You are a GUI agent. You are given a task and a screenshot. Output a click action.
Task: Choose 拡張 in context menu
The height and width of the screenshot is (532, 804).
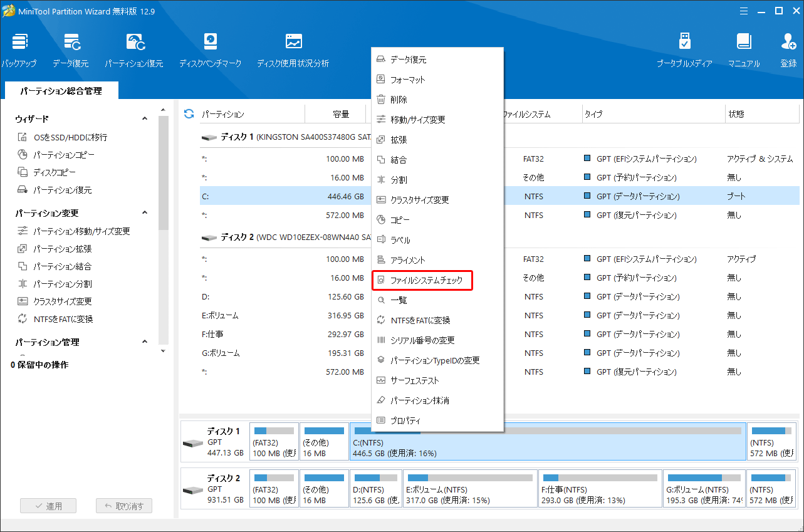click(x=437, y=140)
